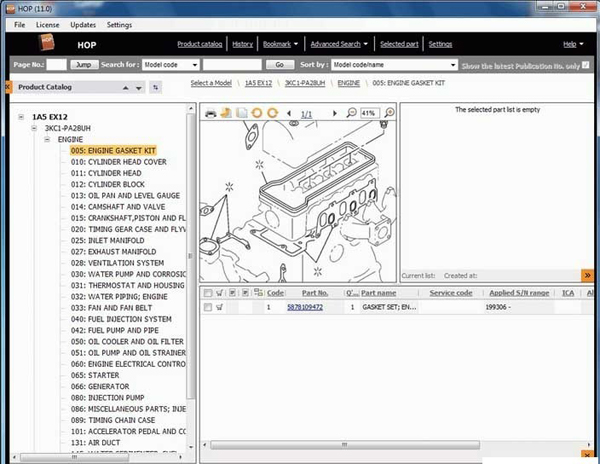Go to next diagram page arrow

pos(335,114)
